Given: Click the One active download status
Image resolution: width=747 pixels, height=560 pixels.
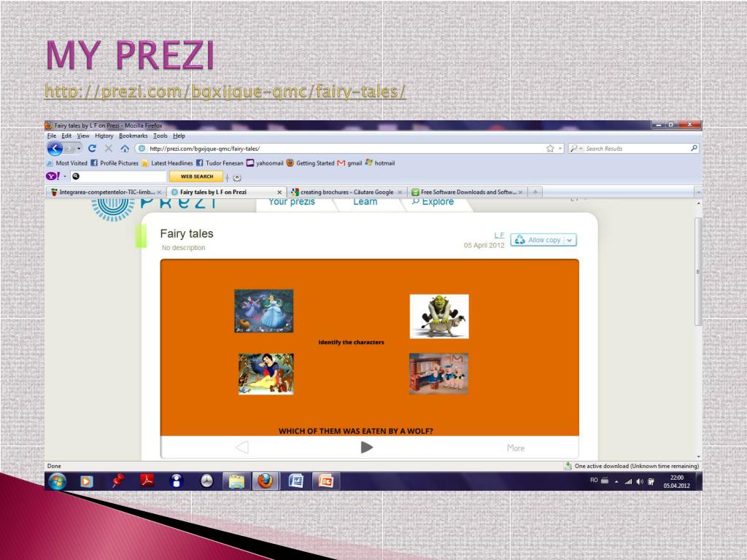Looking at the screenshot, I should pyautogui.click(x=632, y=466).
